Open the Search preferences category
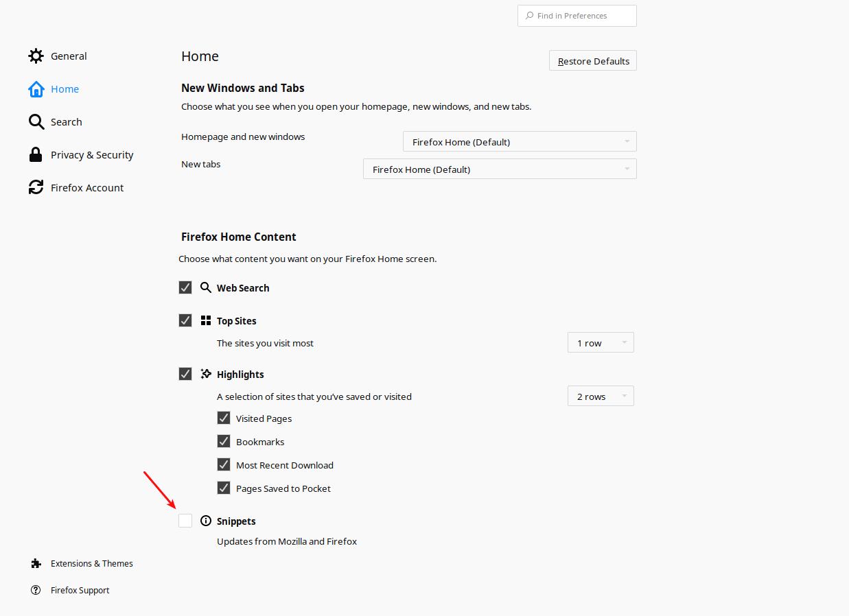This screenshot has width=849, height=616. [67, 122]
